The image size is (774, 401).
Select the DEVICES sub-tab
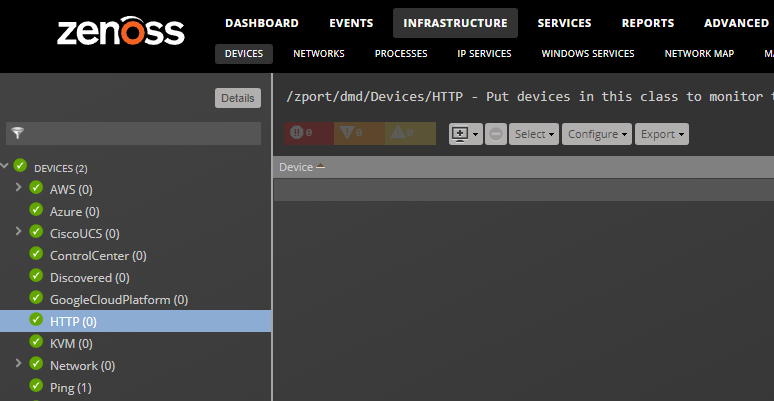coord(244,54)
